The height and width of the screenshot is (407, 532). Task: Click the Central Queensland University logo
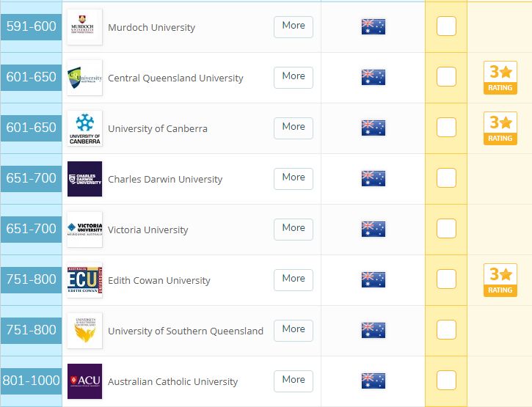point(84,78)
